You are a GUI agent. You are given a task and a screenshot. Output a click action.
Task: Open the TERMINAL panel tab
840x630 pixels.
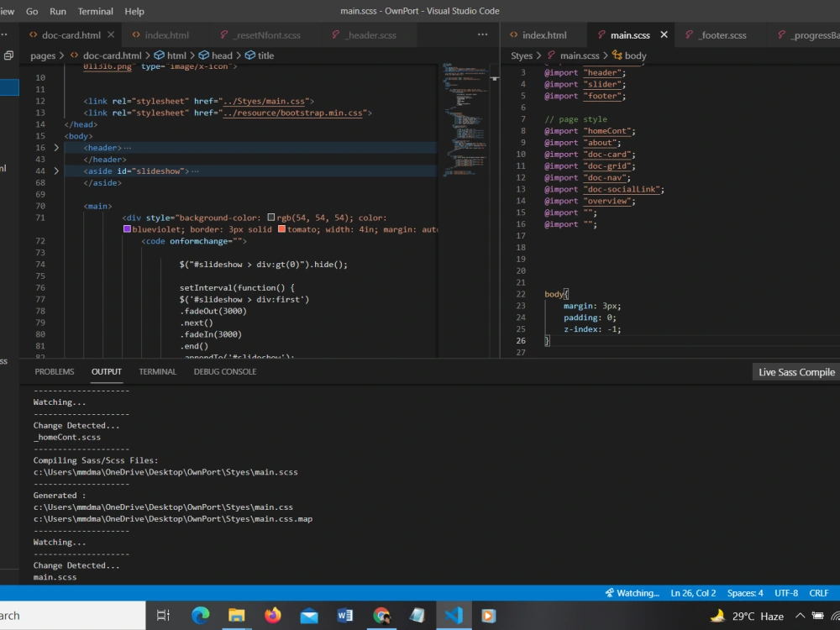[158, 372]
